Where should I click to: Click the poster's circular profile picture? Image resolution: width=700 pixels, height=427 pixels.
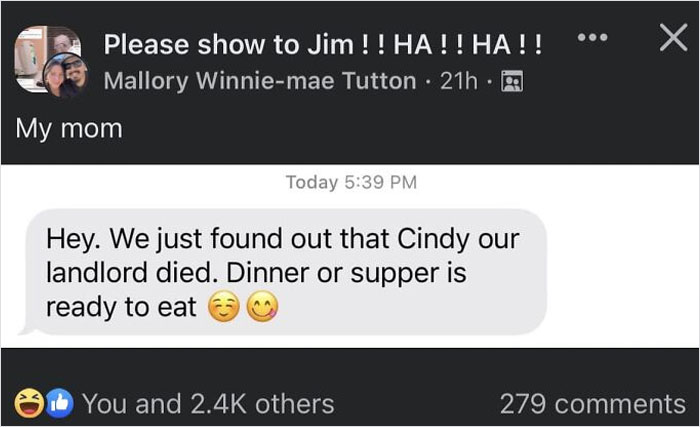pos(64,76)
